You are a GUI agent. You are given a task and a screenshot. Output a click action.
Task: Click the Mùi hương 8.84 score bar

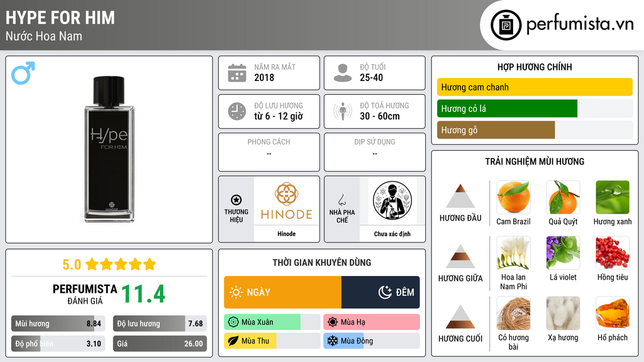(x=58, y=324)
